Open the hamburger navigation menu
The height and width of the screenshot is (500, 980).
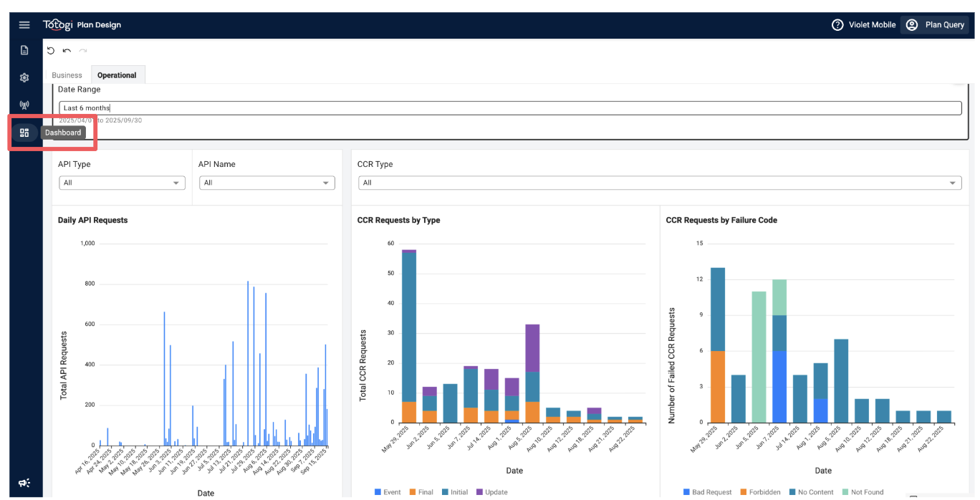(x=24, y=25)
